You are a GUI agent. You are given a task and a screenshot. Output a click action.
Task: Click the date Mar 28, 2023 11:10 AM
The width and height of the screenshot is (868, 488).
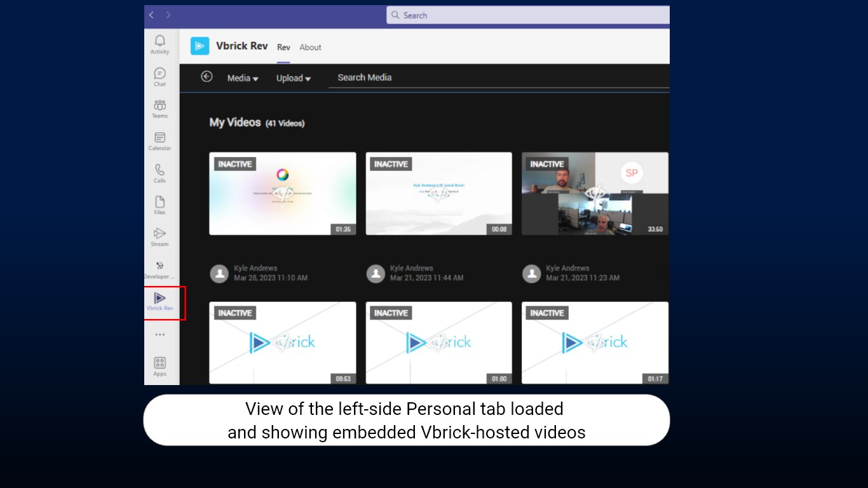pyautogui.click(x=271, y=278)
